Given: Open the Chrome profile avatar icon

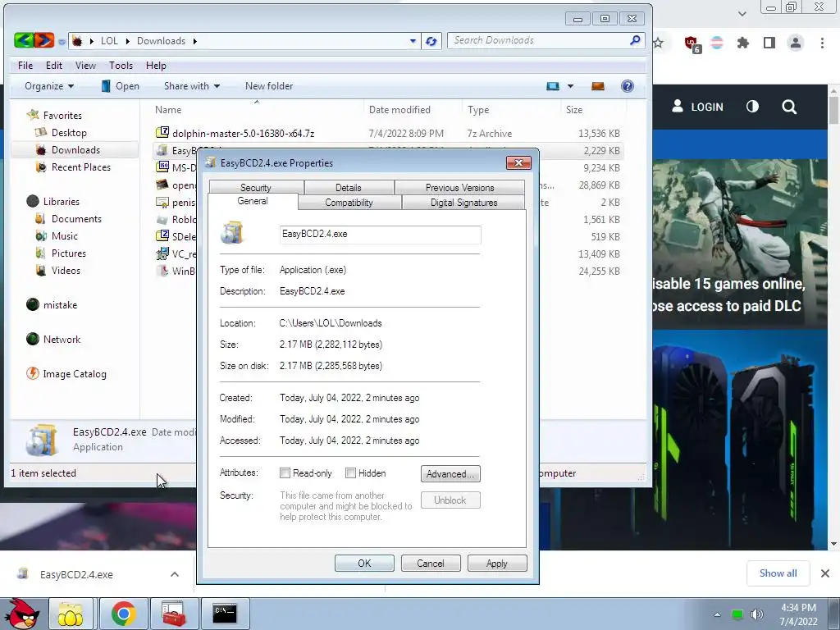Looking at the screenshot, I should pyautogui.click(x=796, y=43).
